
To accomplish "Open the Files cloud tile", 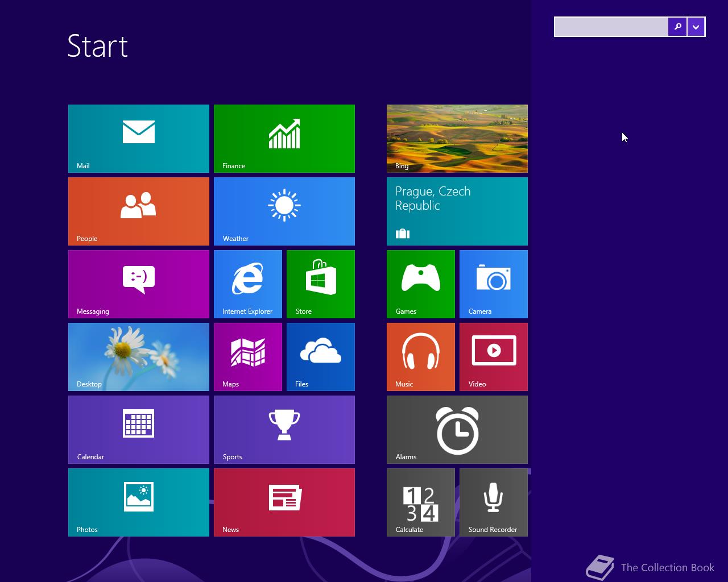I will coord(321,357).
